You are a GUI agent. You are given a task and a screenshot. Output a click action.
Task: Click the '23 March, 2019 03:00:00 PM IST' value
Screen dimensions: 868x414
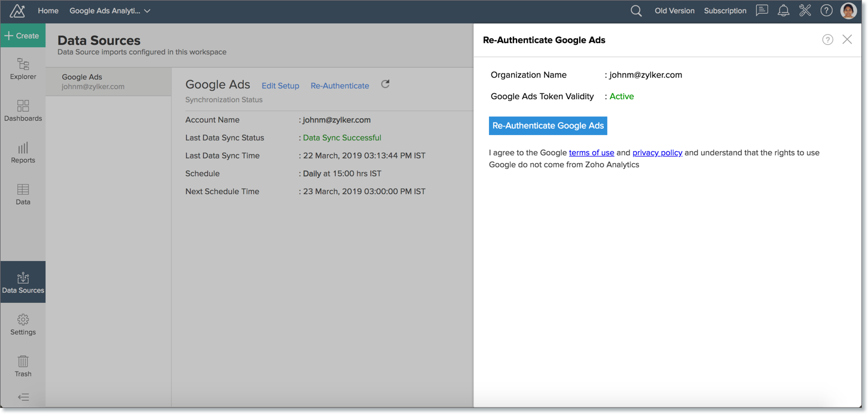[364, 191]
